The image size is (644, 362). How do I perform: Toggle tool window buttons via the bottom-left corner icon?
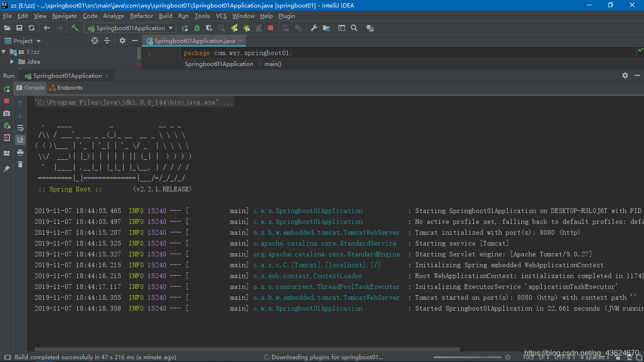click(7, 357)
